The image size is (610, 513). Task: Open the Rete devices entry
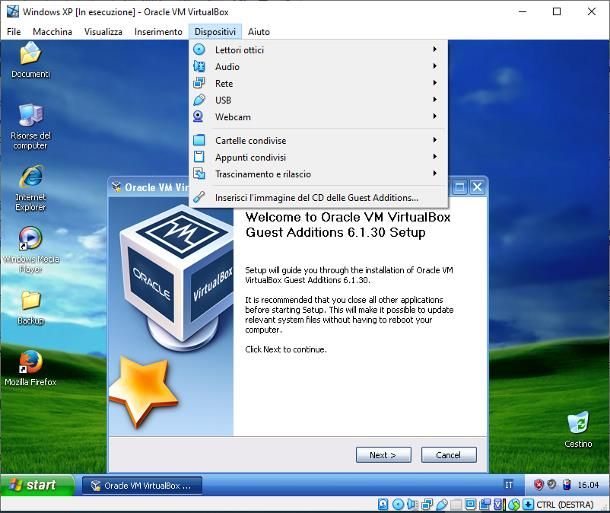[x=318, y=83]
